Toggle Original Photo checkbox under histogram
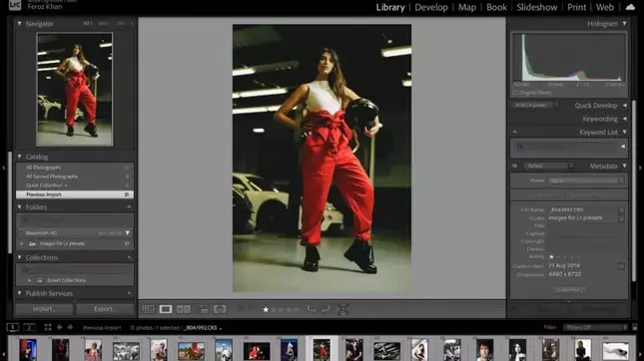Viewport: 644px width, 361px height. point(516,93)
